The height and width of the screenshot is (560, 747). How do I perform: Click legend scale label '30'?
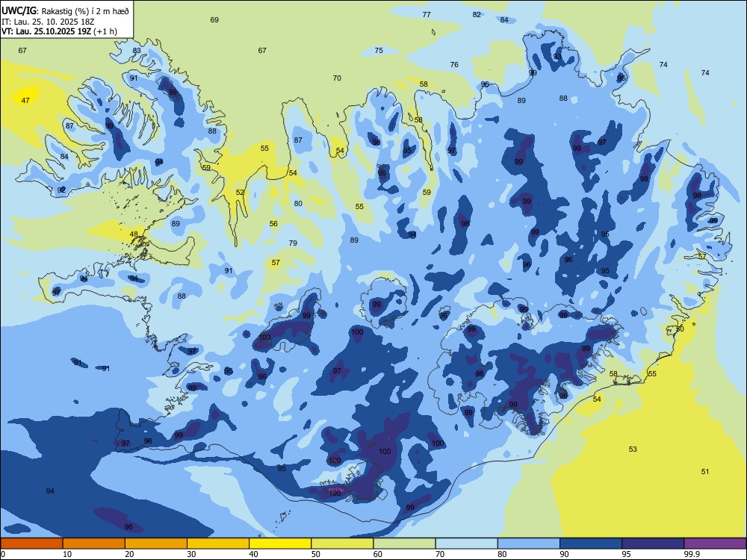(191, 554)
